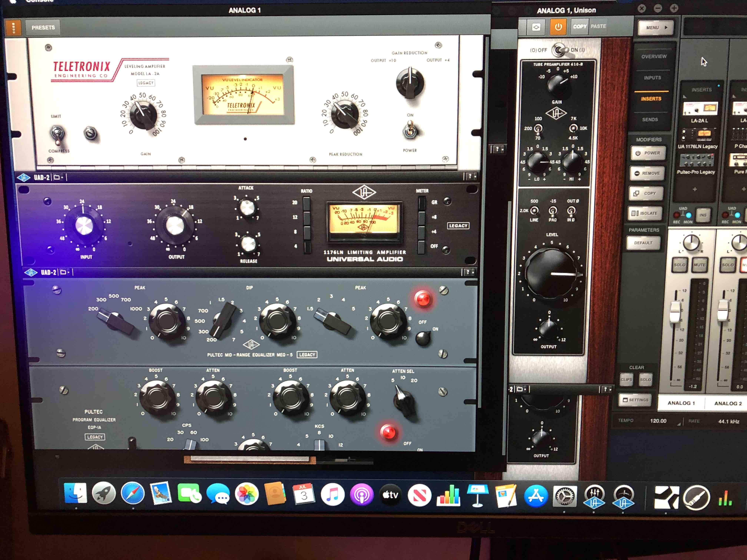Click the UA logo on 1176LN UAD-2 bar
Image resolution: width=747 pixels, height=560 pixels.
pyautogui.click(x=24, y=177)
